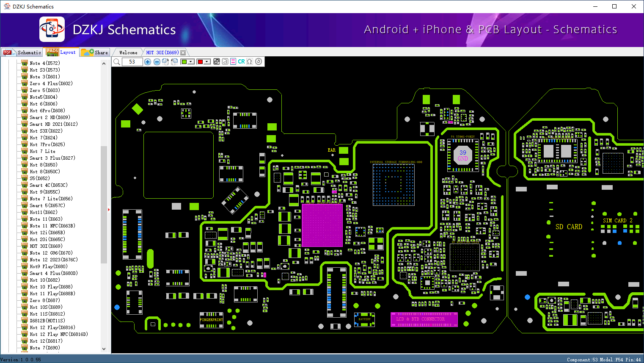Select Note 12 2023(X676C) in the list
644x363 pixels.
pos(54,260)
